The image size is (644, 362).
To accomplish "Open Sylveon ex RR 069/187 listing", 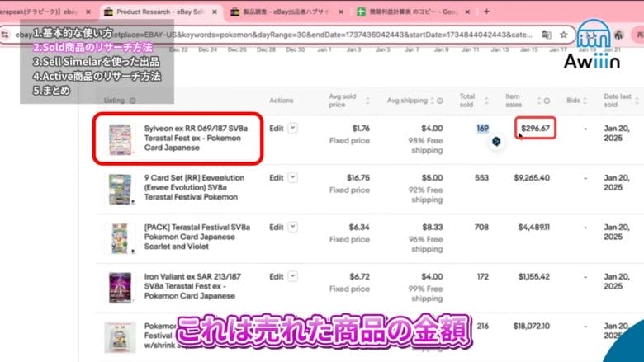I will (x=196, y=139).
